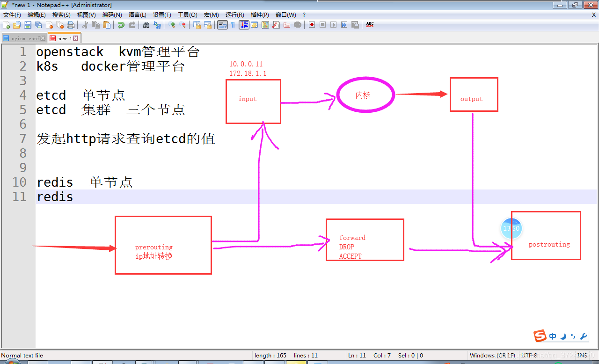Run macro multiple times icon

(x=343, y=25)
